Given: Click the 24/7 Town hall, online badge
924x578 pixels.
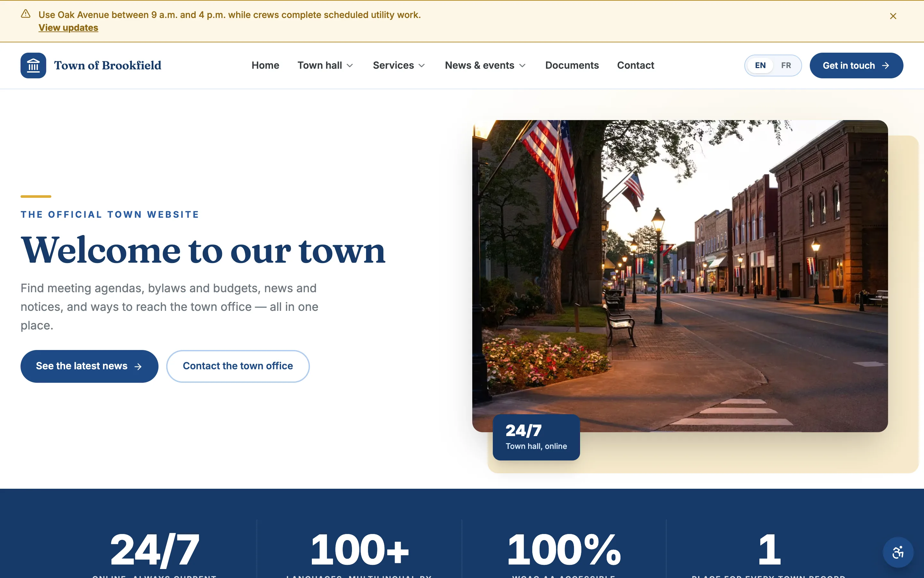Looking at the screenshot, I should (x=536, y=437).
